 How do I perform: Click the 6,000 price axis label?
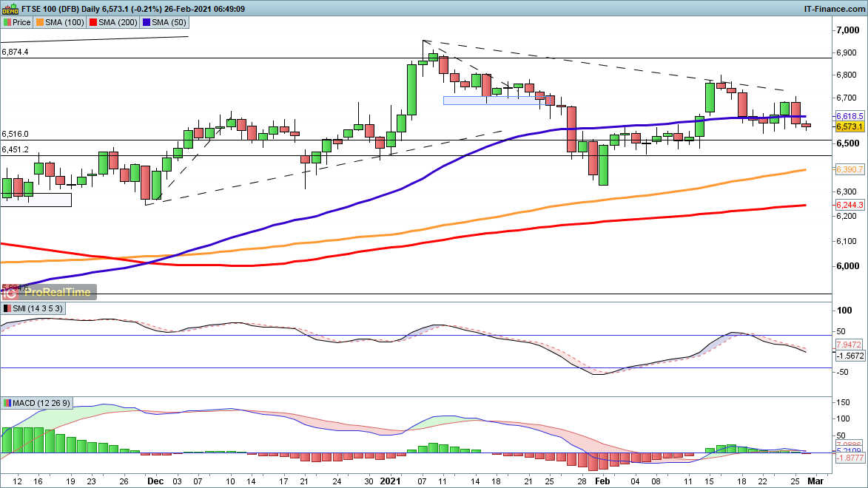(x=847, y=265)
